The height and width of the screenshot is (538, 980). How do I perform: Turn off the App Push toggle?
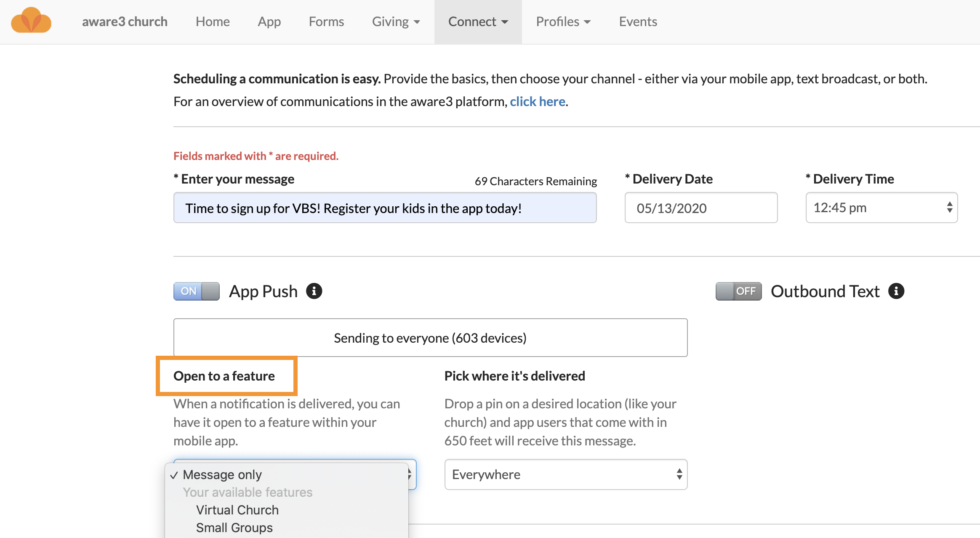(196, 291)
